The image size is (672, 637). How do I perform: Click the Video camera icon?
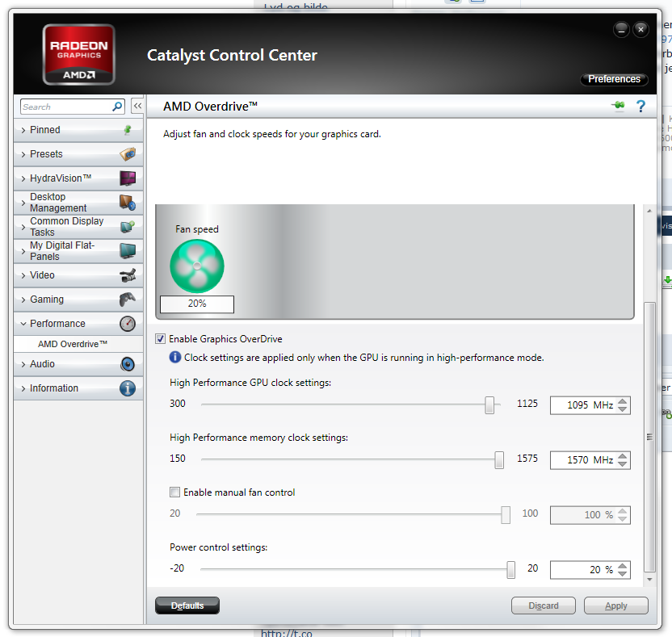click(128, 275)
